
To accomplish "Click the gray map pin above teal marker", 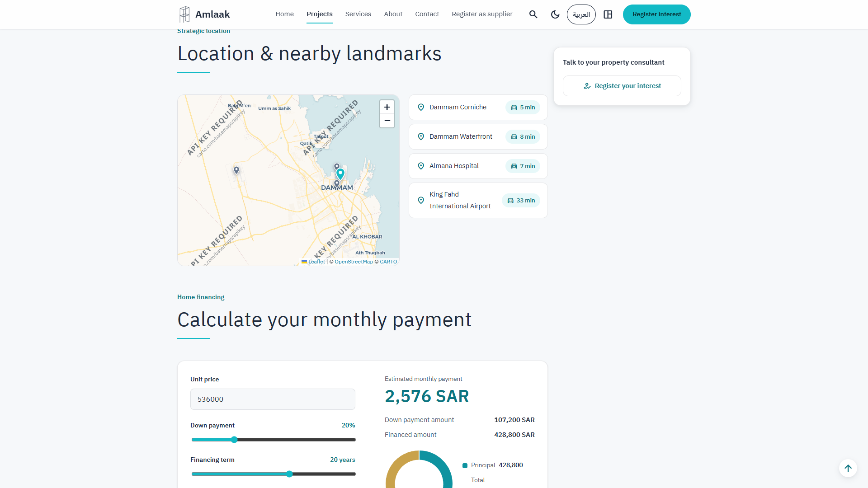I will (x=337, y=167).
